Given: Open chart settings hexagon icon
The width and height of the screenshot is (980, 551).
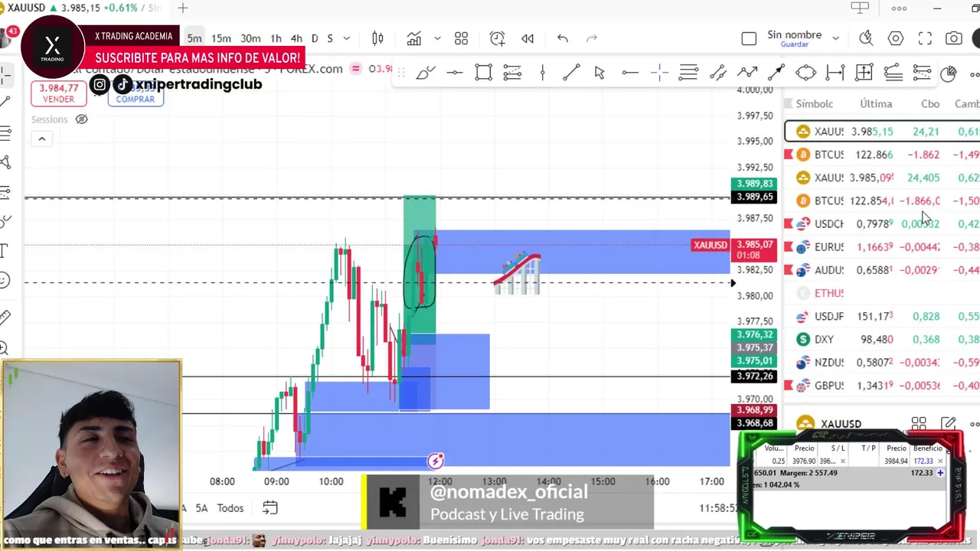Looking at the screenshot, I should tap(896, 38).
